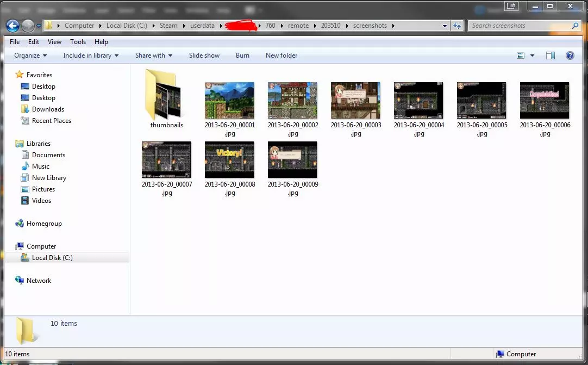This screenshot has height=365, width=588.
Task: Click userdata in the address breadcrumb
Action: tap(202, 26)
